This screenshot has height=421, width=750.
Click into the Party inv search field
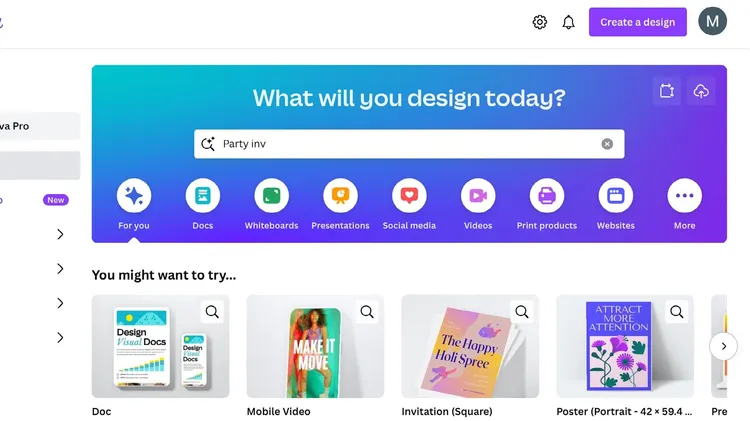tap(409, 144)
